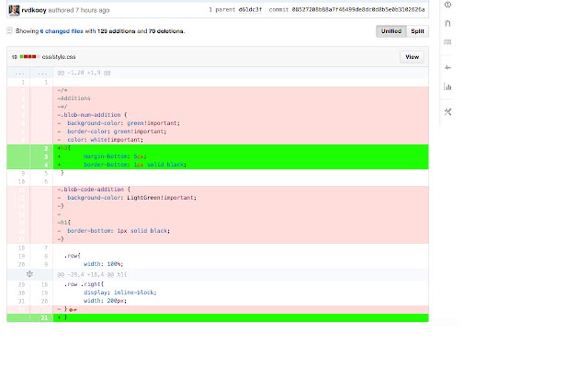Image resolution: width=588 pixels, height=368 pixels.
Task: Switch diff to Unified view
Action: [391, 31]
